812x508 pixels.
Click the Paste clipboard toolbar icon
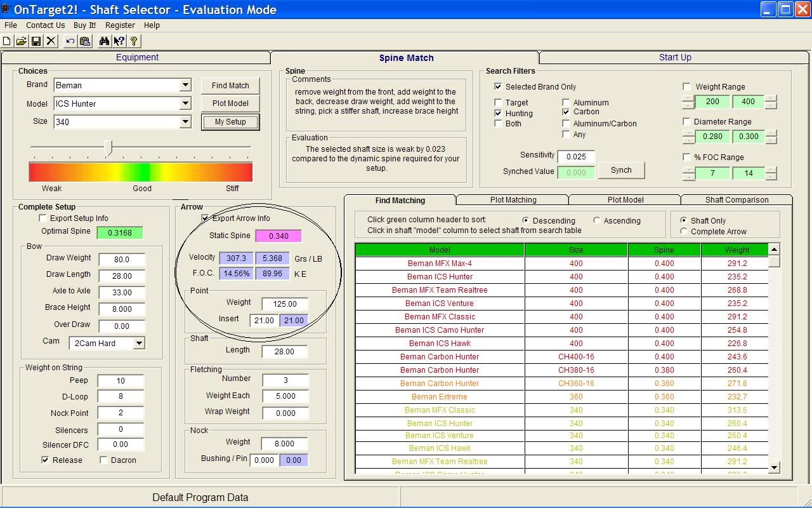[85, 41]
